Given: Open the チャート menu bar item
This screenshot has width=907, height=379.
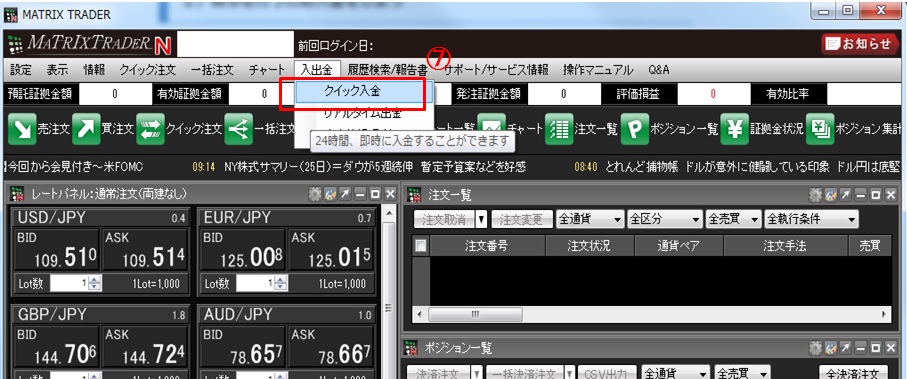Looking at the screenshot, I should click(x=267, y=70).
